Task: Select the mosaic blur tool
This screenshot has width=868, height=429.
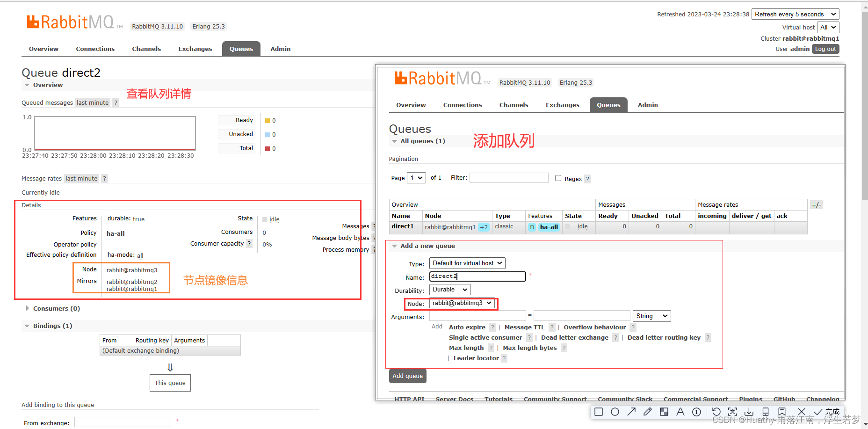Action: pyautogui.click(x=664, y=412)
